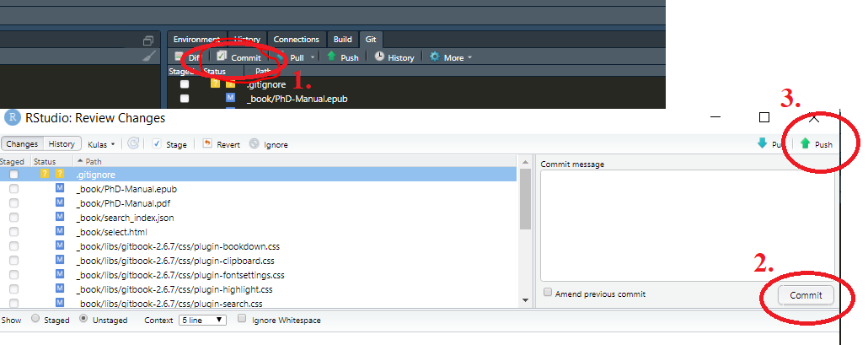The height and width of the screenshot is (345, 868).
Task: Select the Staged radio button
Action: (35, 320)
